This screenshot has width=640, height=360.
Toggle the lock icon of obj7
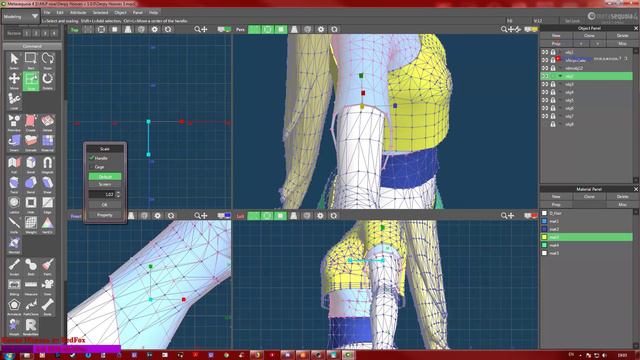click(x=553, y=116)
